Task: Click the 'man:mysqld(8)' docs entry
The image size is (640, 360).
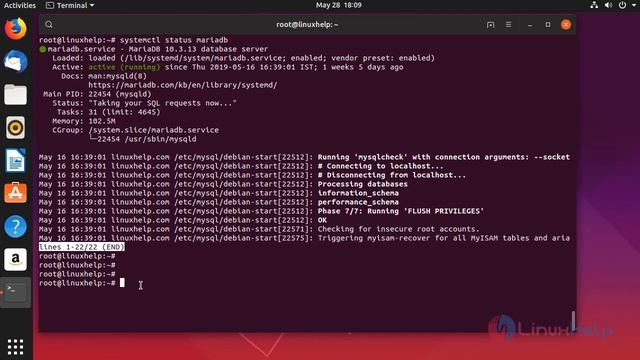Action: (x=118, y=76)
